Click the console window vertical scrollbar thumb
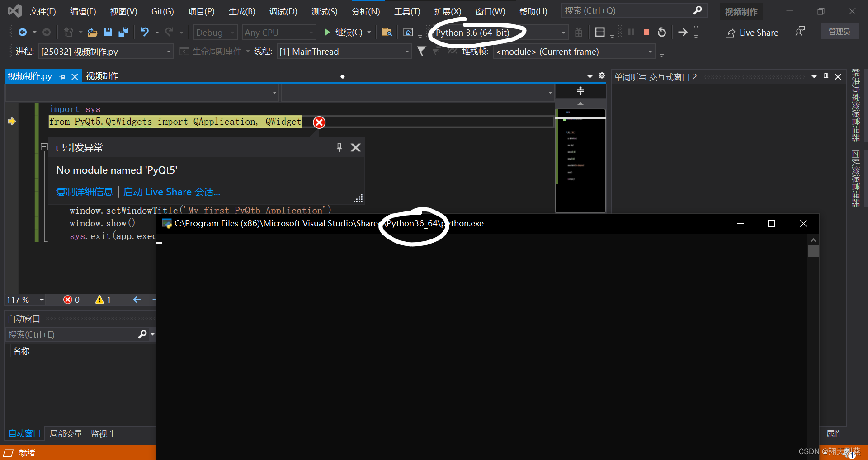868x460 pixels. pyautogui.click(x=813, y=251)
